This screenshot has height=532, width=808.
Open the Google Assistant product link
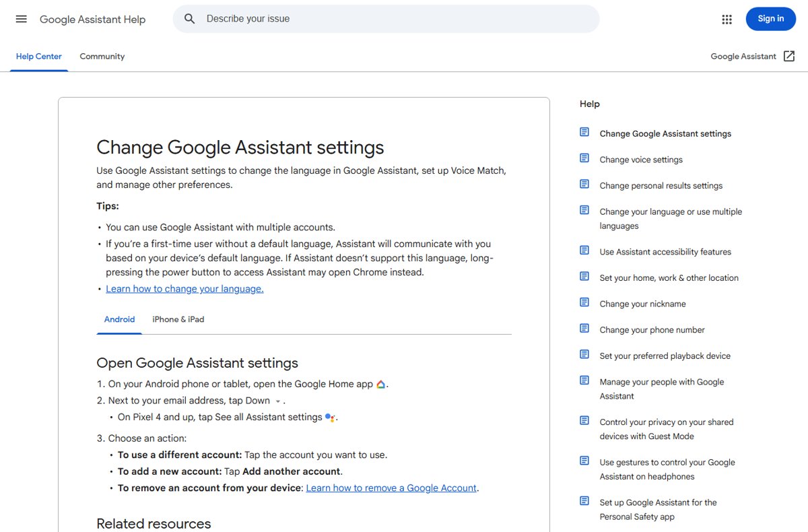(x=743, y=57)
